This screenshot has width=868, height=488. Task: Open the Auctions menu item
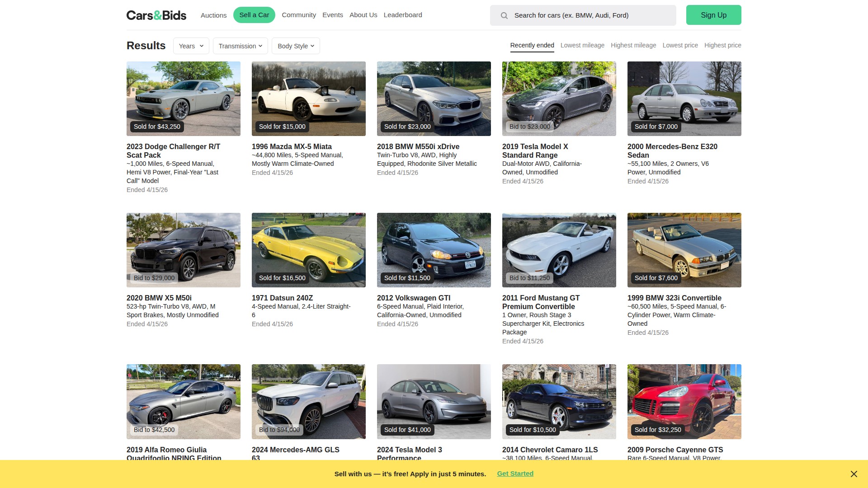tap(213, 15)
